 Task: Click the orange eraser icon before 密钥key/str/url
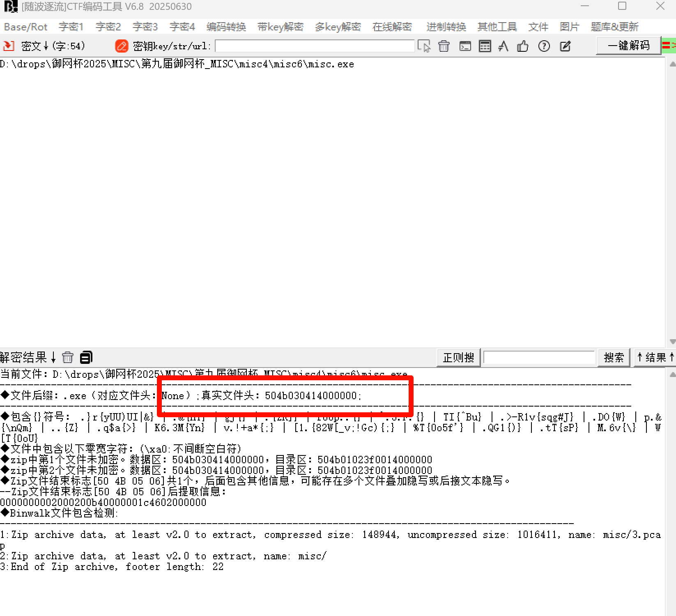(x=122, y=46)
